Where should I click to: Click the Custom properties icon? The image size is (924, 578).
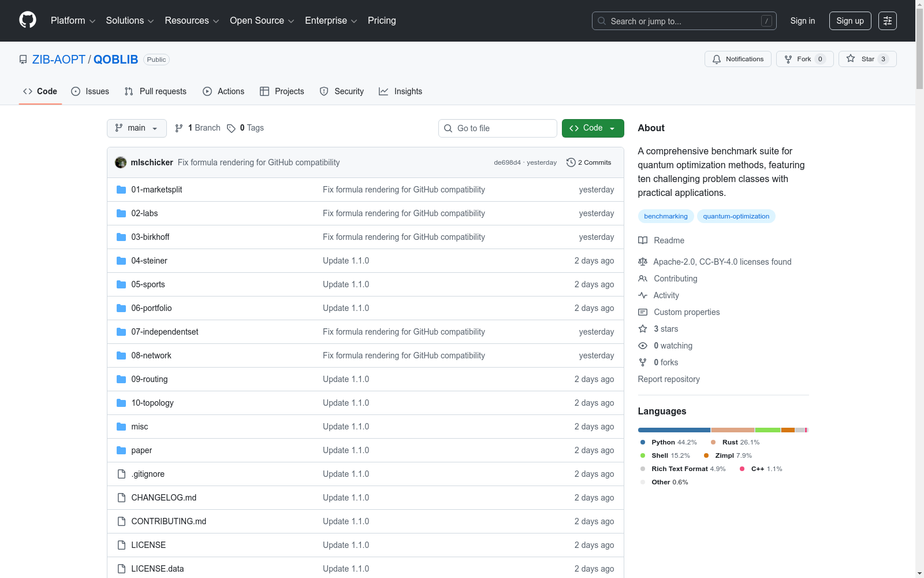643,312
